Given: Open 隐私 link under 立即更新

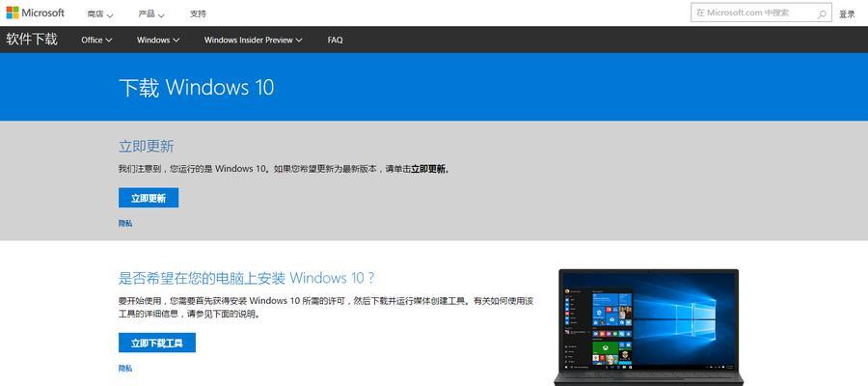Looking at the screenshot, I should pos(125,223).
